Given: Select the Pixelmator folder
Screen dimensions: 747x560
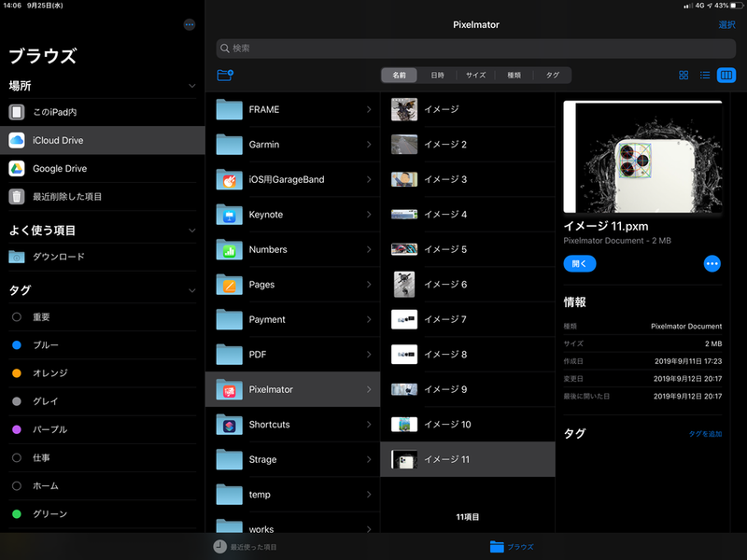Looking at the screenshot, I should 293,389.
